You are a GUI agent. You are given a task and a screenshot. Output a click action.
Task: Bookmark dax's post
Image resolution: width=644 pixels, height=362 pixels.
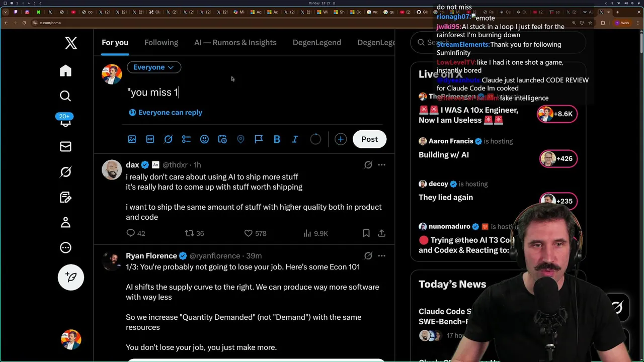pyautogui.click(x=366, y=233)
